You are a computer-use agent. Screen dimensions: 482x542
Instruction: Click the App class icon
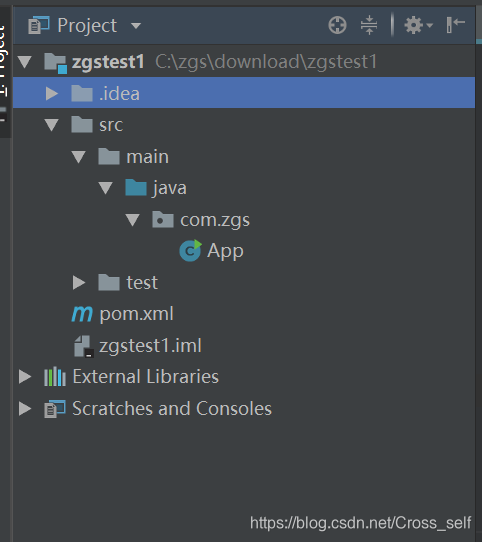click(x=191, y=250)
